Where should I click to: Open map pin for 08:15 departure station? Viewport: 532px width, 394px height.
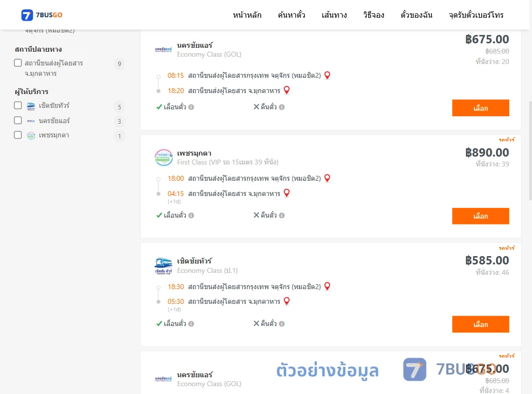coord(327,75)
